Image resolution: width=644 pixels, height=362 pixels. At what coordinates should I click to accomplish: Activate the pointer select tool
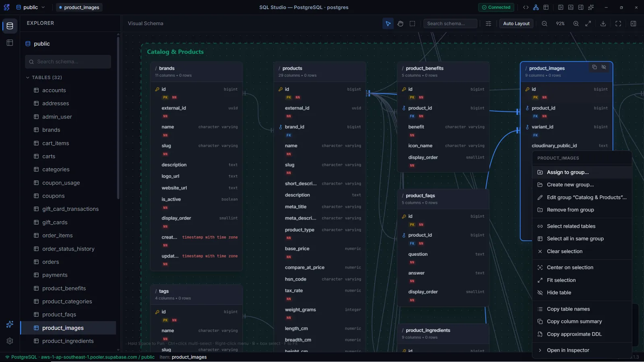(388, 24)
